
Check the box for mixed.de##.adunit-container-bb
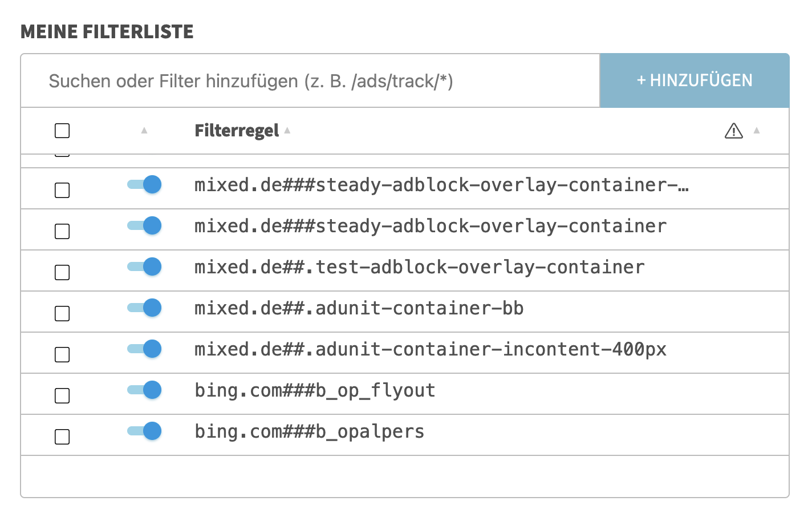pyautogui.click(x=62, y=313)
